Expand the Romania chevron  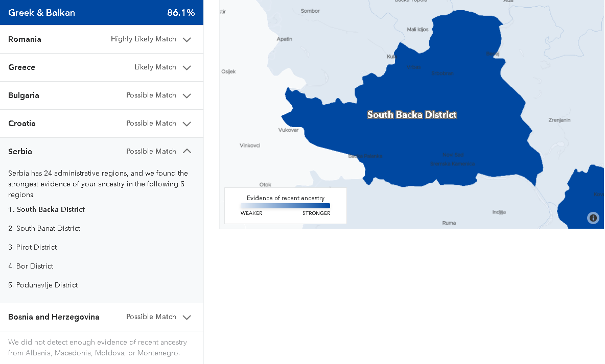pos(187,39)
